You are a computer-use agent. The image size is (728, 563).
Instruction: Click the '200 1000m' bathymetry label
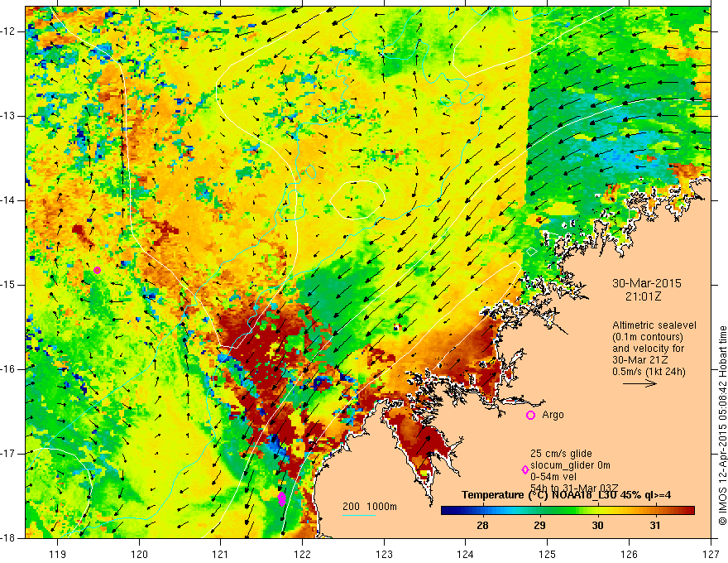click(370, 507)
